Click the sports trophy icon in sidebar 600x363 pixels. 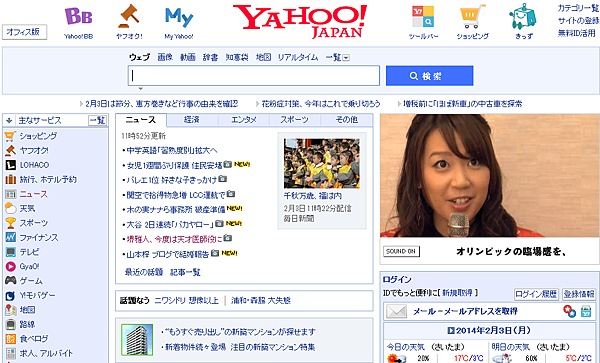tap(10, 223)
